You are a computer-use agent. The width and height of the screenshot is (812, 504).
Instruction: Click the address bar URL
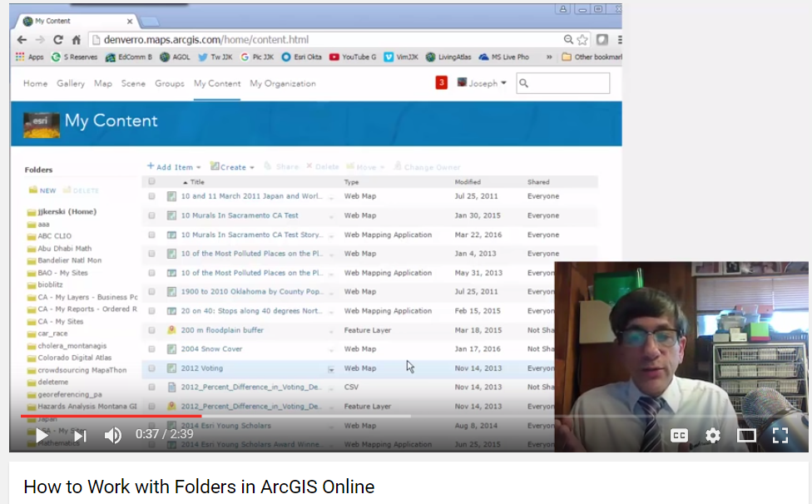coord(206,40)
